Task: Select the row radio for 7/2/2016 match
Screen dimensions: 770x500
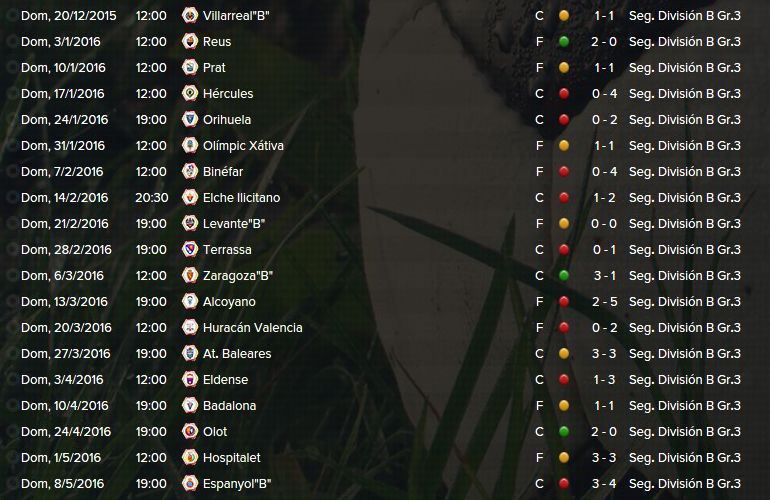Action: [x=11, y=172]
